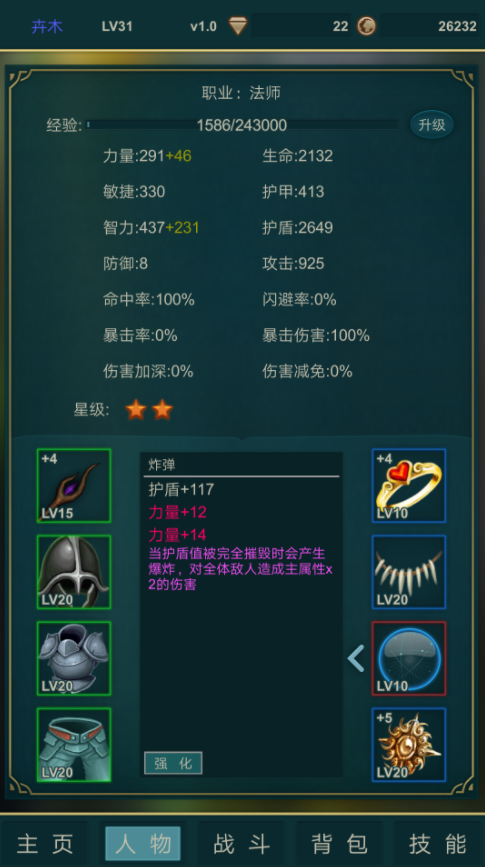Select the heart ring LV10 slot
485x867 pixels.
[409, 485]
